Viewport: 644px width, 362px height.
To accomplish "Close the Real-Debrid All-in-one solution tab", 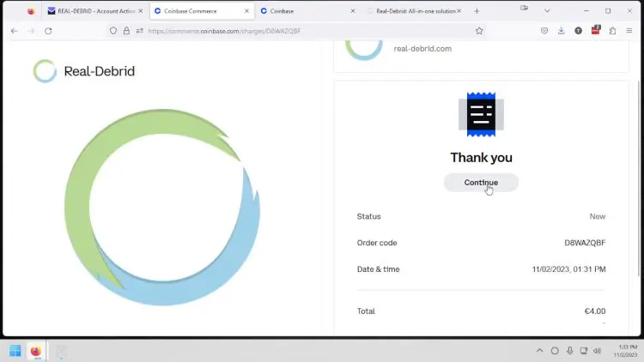I will click(x=459, y=11).
